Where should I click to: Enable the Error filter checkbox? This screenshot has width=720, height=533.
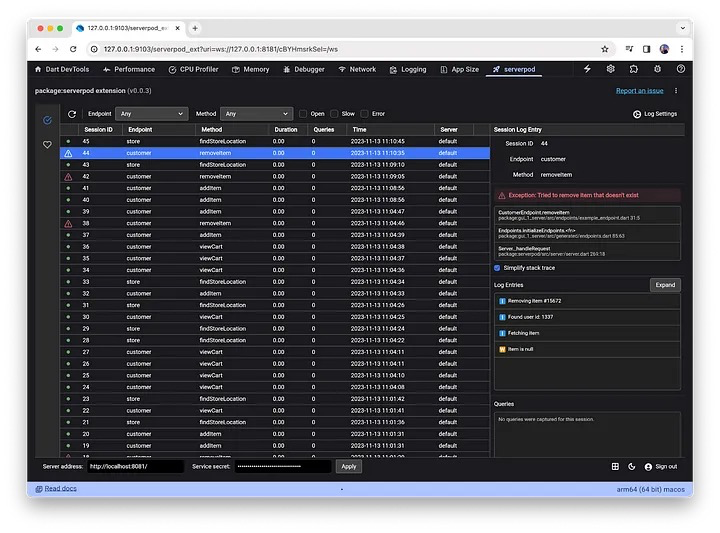[x=365, y=114]
